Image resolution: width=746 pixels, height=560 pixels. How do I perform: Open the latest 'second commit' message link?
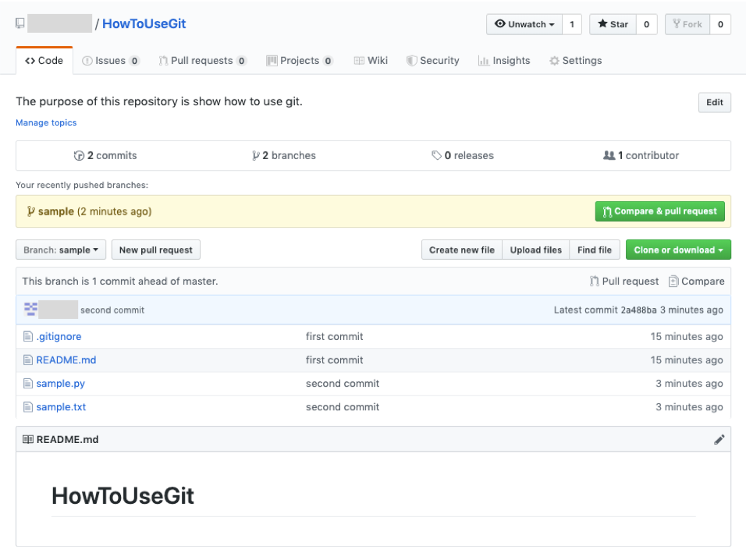coord(112,310)
